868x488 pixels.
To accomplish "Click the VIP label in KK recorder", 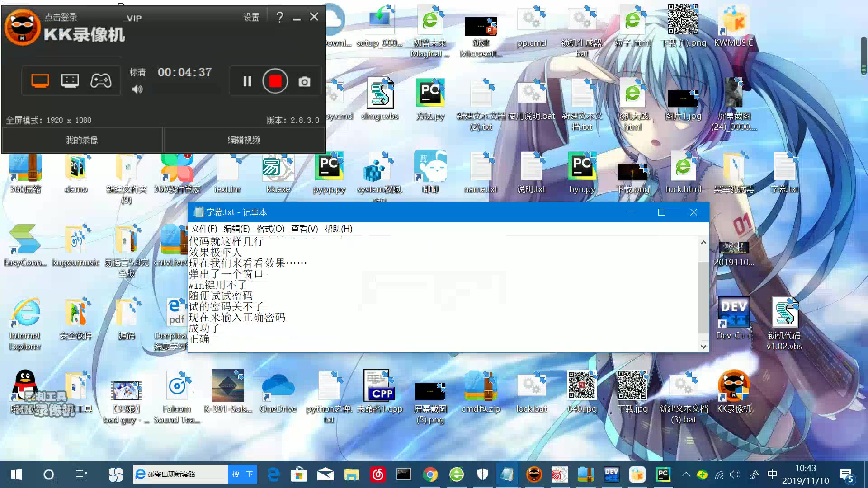I will [x=134, y=18].
